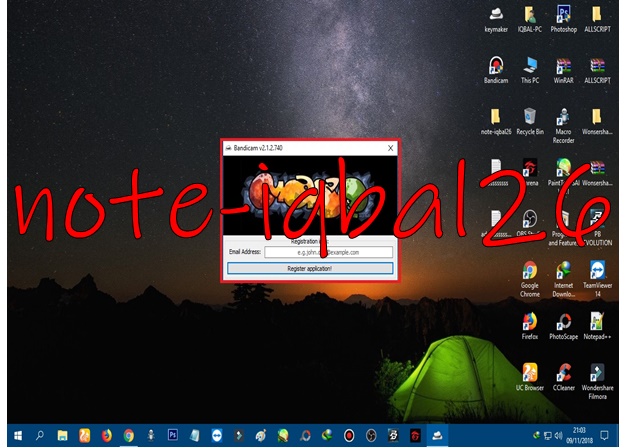Select the ALLSCRIPT WinRAR archive icon

click(597, 70)
